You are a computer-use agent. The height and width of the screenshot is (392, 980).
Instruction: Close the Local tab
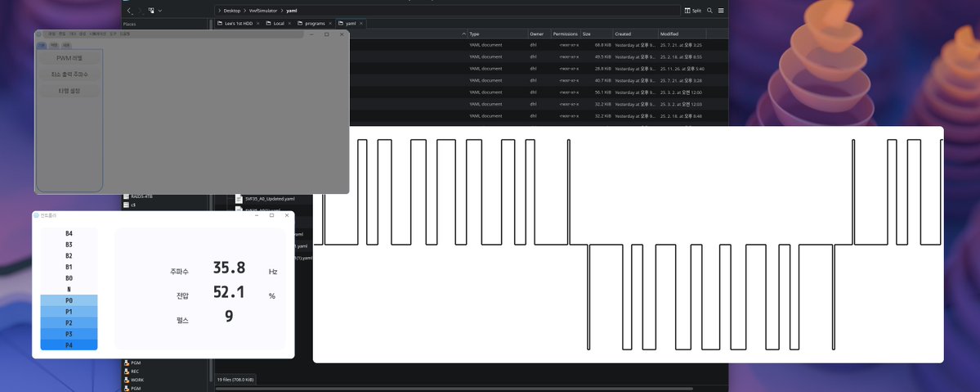point(289,23)
